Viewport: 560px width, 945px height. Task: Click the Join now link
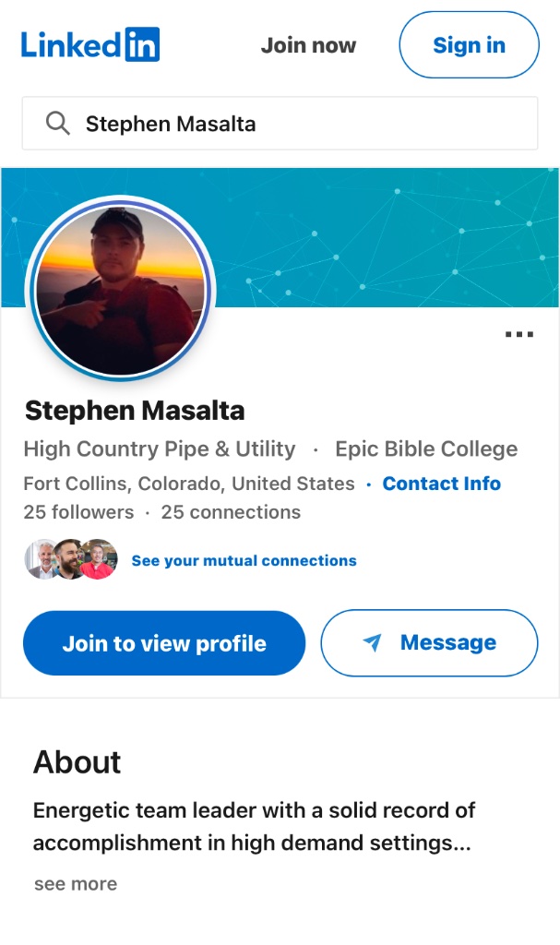click(308, 45)
